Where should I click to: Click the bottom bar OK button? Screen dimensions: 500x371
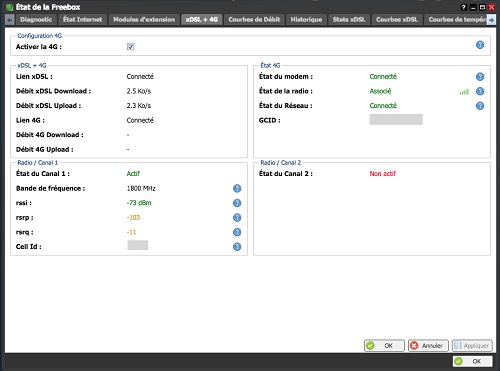(472, 361)
